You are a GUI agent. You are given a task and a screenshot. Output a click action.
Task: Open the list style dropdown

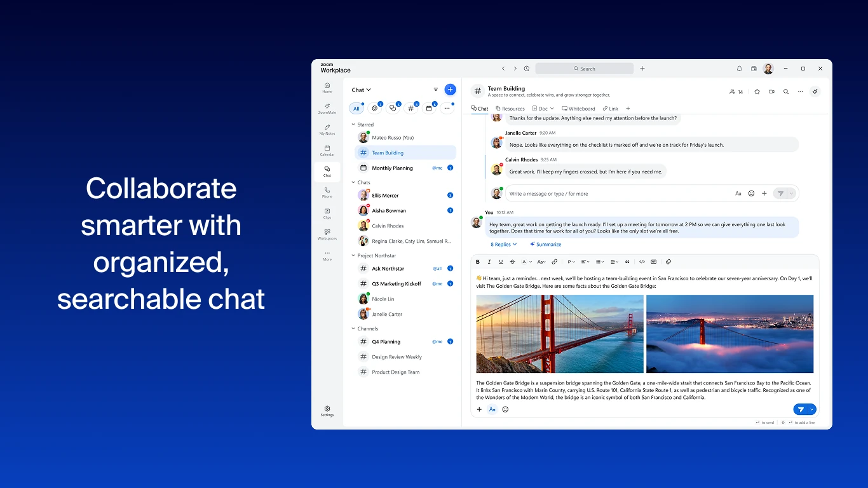(x=600, y=262)
